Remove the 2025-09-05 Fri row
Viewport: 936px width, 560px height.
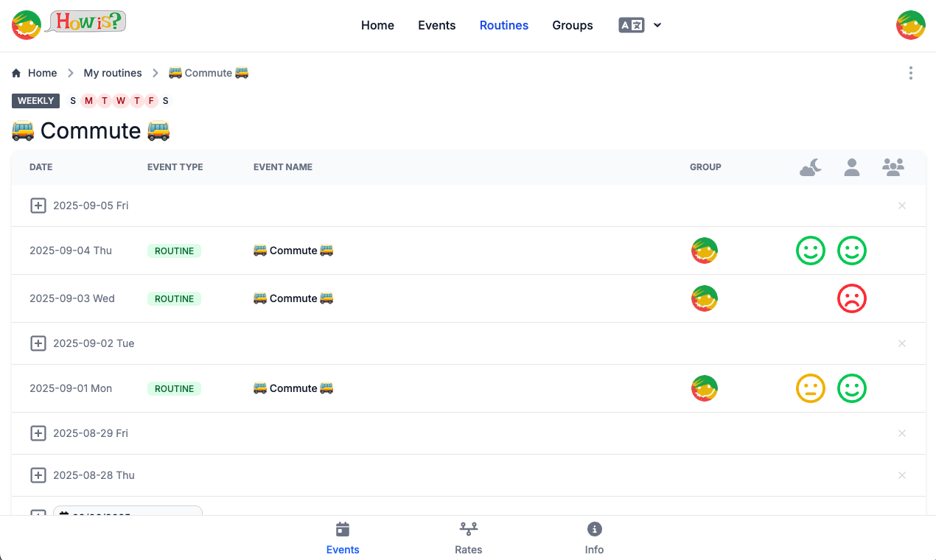click(x=902, y=206)
